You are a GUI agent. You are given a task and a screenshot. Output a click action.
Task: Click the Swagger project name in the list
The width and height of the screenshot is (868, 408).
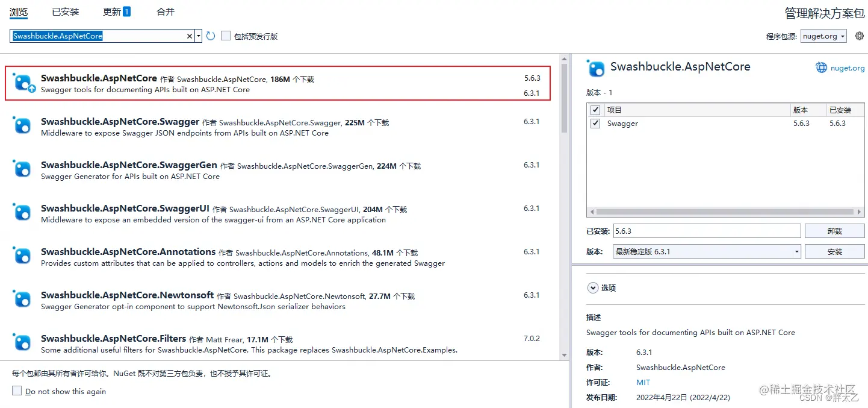coord(622,124)
